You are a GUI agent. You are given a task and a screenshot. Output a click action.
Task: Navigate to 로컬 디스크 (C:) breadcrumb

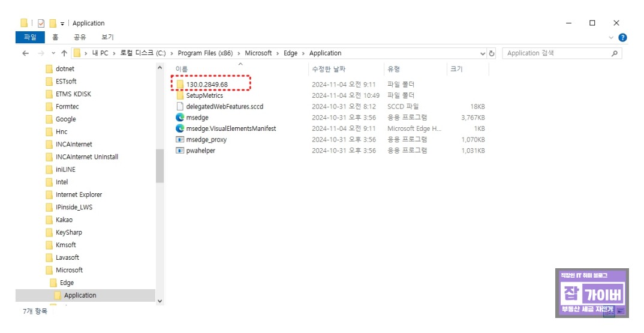point(143,53)
